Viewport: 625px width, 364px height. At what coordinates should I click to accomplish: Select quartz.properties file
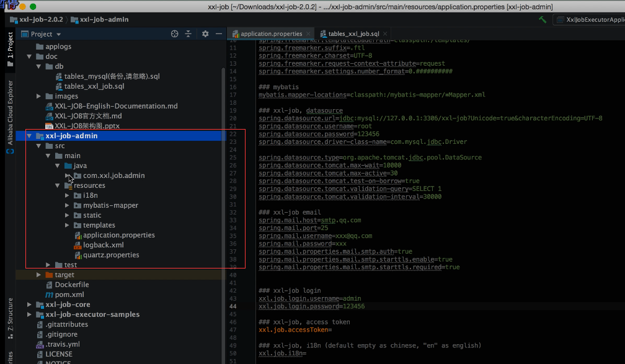click(x=107, y=255)
